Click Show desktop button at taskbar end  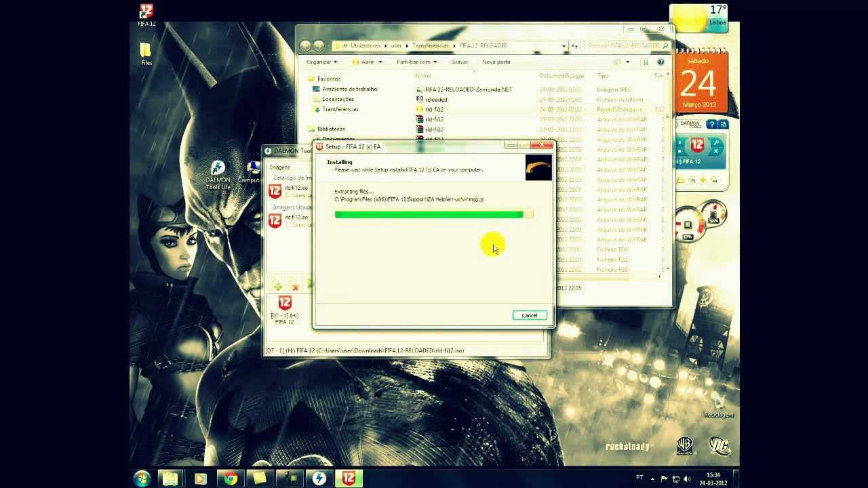(736, 479)
